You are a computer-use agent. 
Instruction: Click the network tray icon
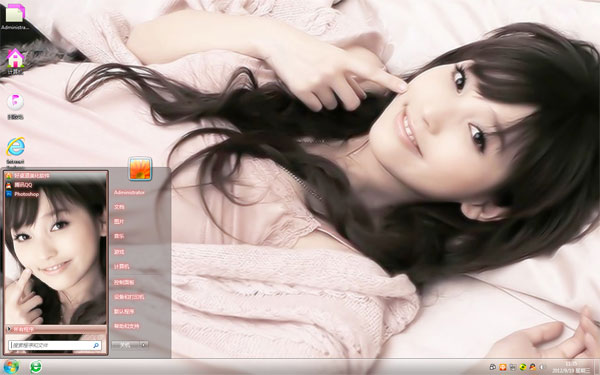click(x=513, y=367)
